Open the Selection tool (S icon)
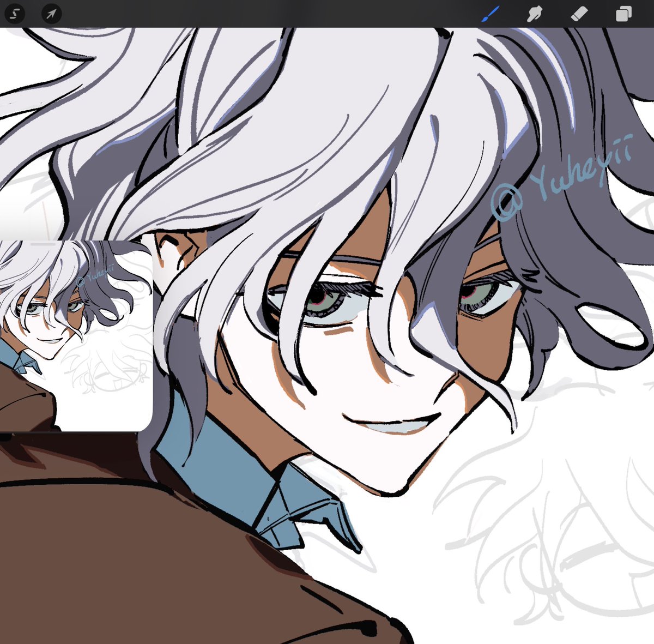 (x=15, y=14)
